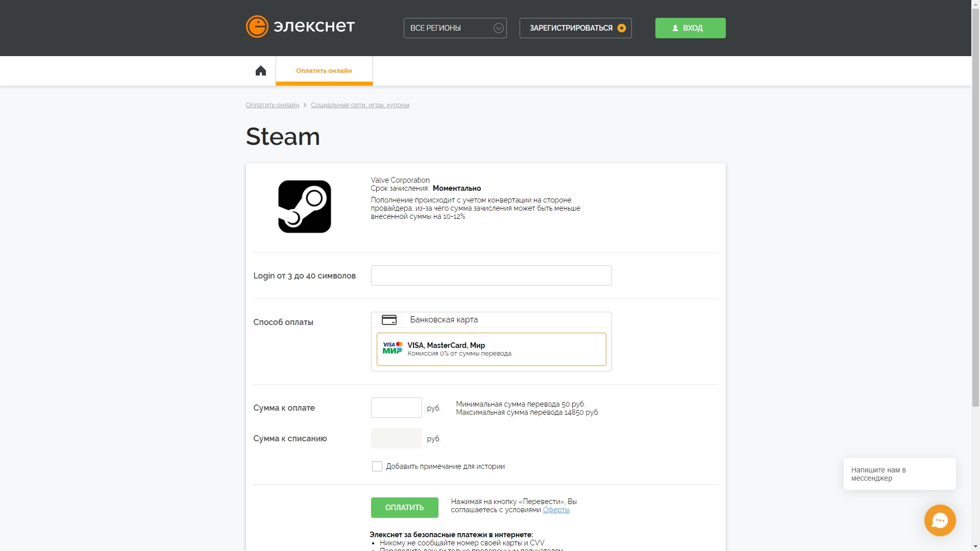Click the Элекснет orange logo icon
The height and width of the screenshot is (551, 980).
coord(257,27)
